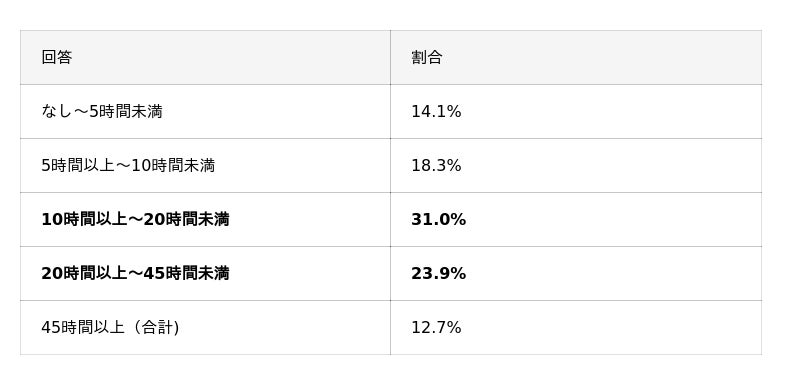Click the bold 31.0% value

click(439, 219)
